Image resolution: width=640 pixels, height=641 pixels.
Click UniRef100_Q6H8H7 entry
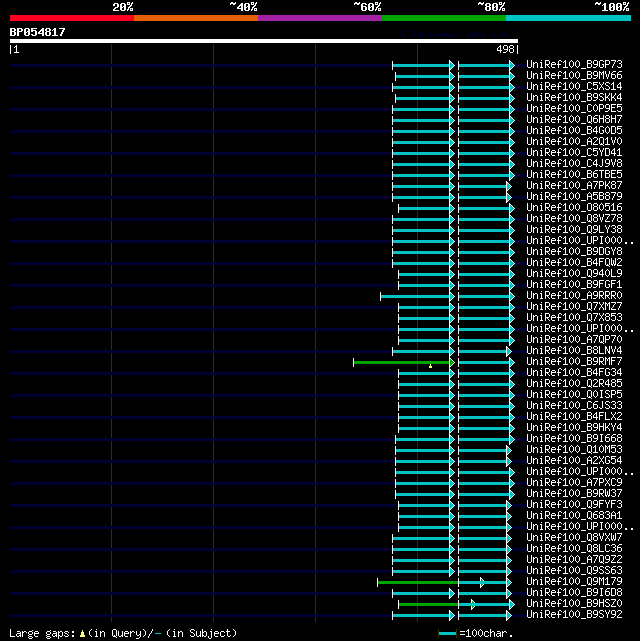pyautogui.click(x=574, y=120)
